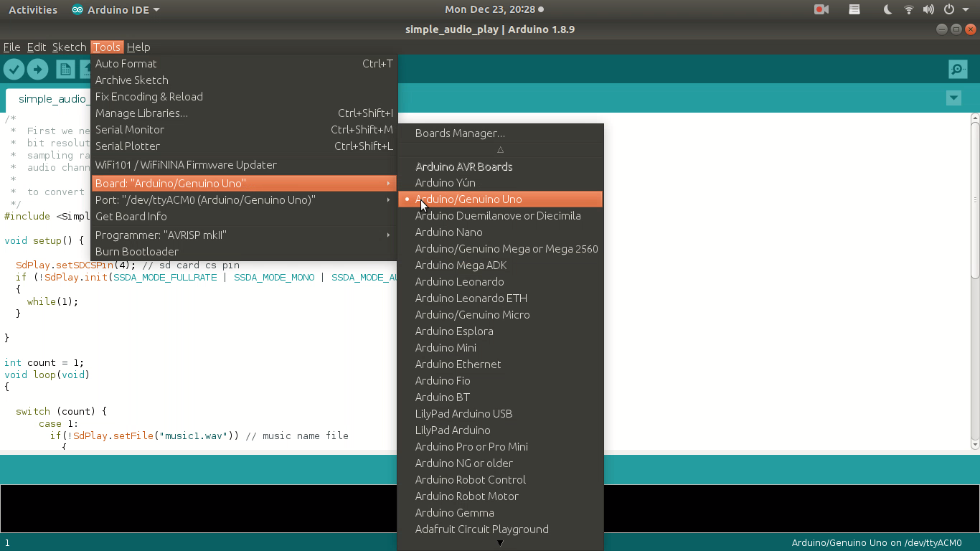Select Arduino/Genuino Micro board
Screen dimensions: 980x551
pos(500,315)
